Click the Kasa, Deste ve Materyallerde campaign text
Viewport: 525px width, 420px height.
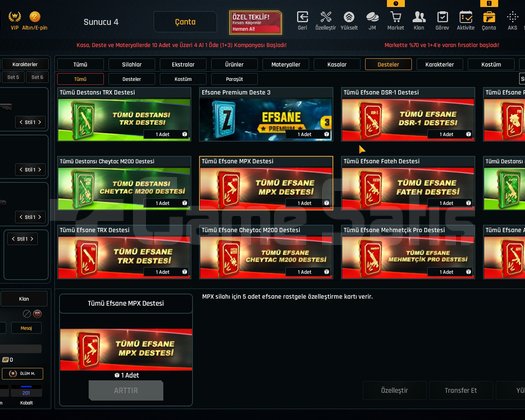pos(181,45)
